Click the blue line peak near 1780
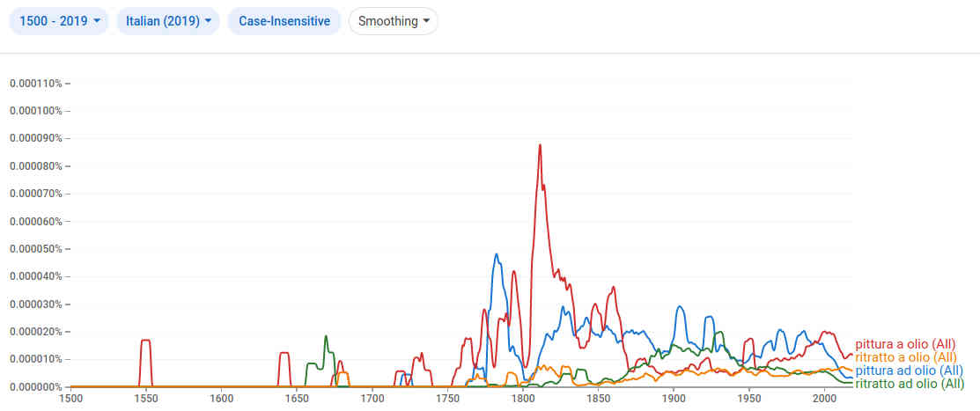Screen dimensions: 980x411 (x=497, y=255)
